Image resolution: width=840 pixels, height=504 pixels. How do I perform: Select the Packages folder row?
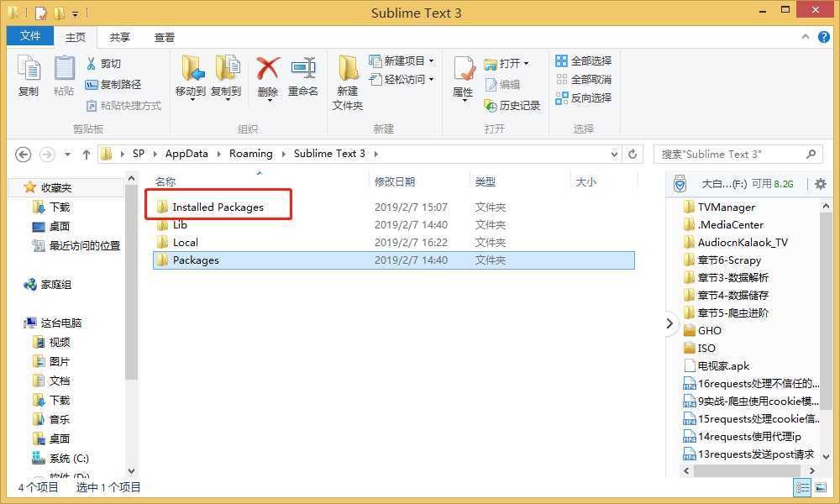point(394,260)
